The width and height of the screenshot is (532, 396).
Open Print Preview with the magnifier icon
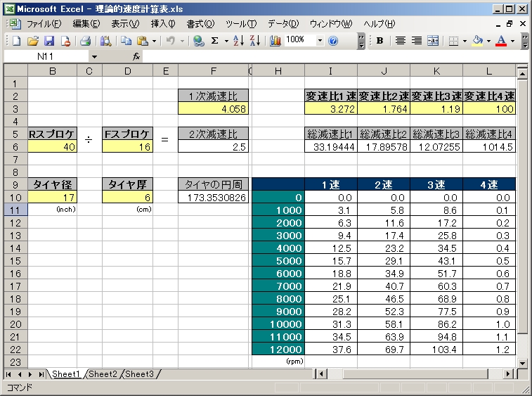[105, 41]
